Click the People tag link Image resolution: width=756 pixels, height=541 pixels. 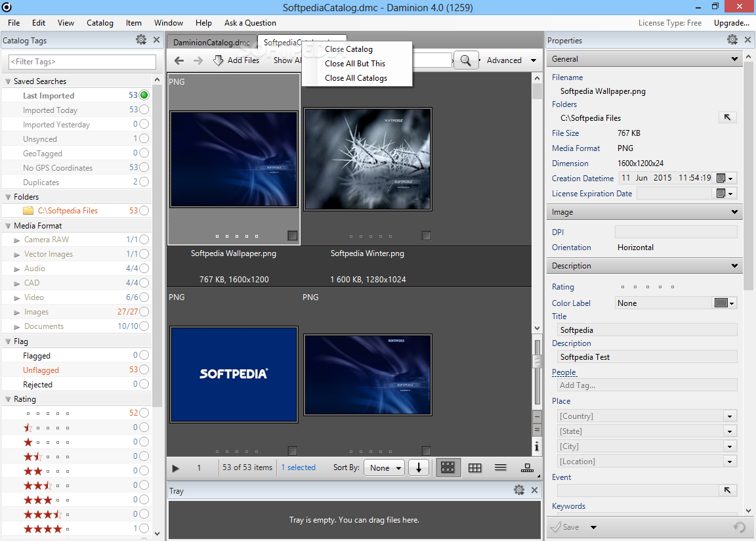point(564,372)
